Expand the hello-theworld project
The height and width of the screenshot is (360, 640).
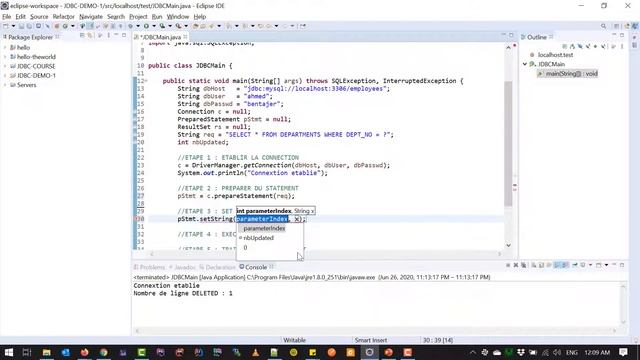(5, 57)
